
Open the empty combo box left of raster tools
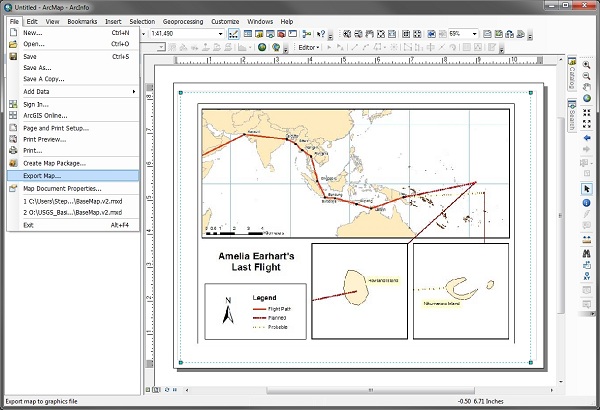coord(152,47)
